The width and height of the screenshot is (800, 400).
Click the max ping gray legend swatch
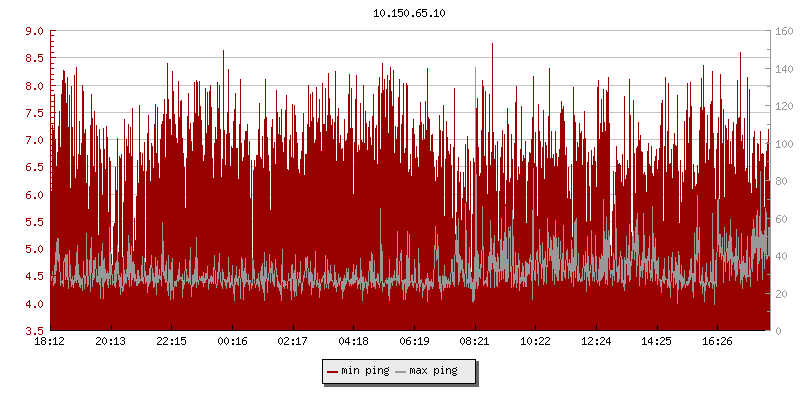[x=401, y=371]
